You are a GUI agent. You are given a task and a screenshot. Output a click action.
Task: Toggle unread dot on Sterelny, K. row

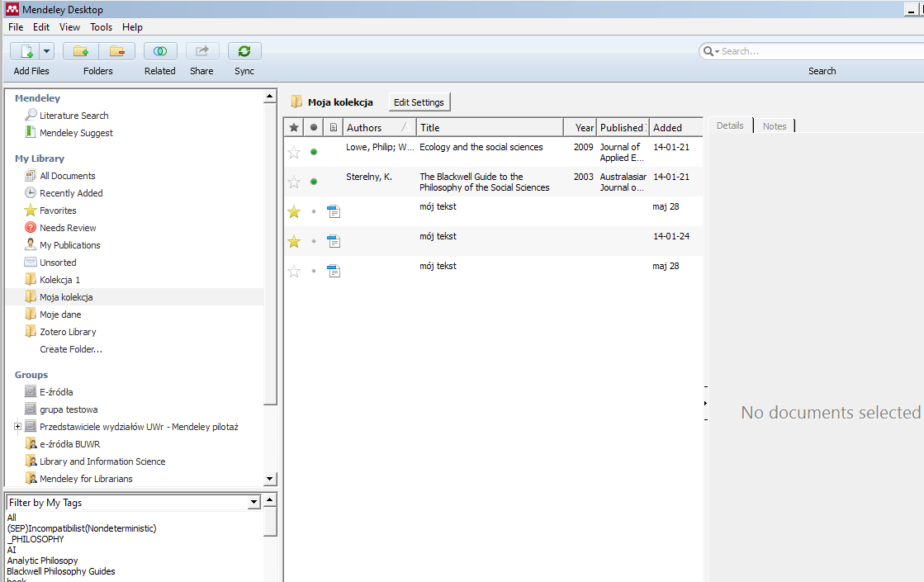314,182
